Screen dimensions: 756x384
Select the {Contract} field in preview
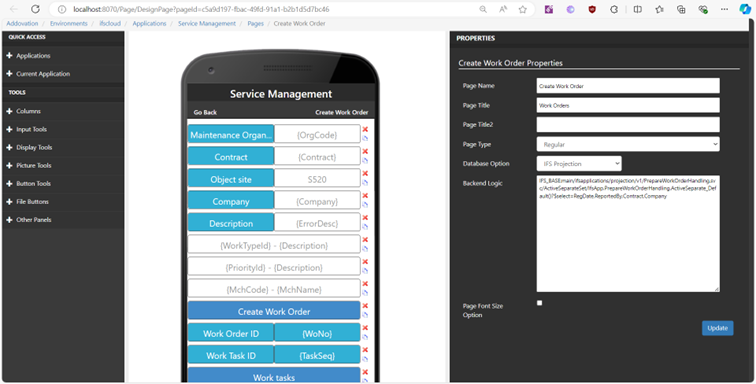click(x=317, y=157)
